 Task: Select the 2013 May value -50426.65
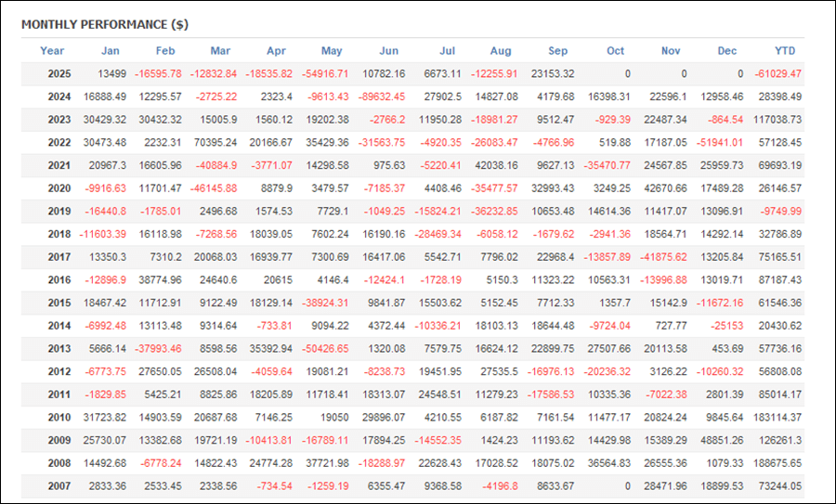coord(320,348)
